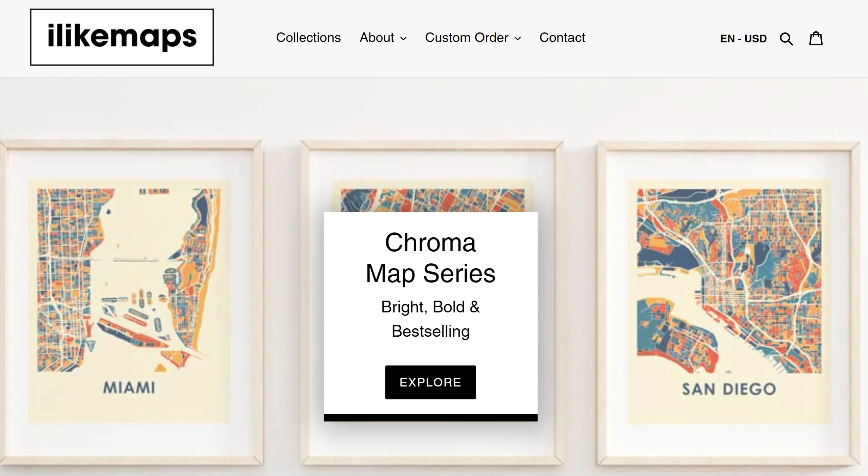
Task: Click the black bar below the EXPLORE button
Action: pos(430,417)
